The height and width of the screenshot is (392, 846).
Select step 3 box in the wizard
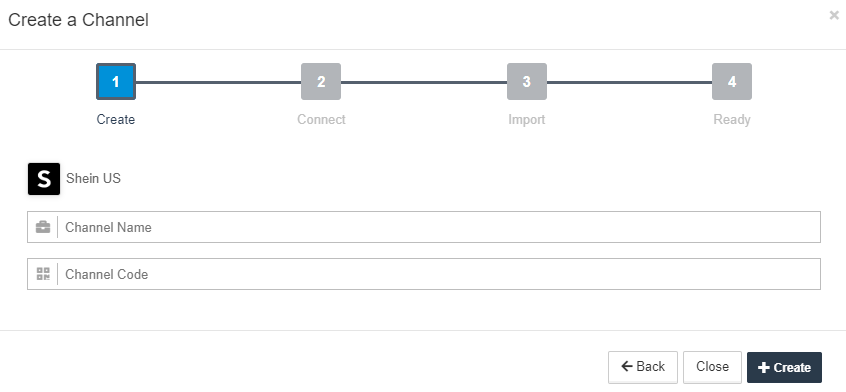tap(527, 81)
